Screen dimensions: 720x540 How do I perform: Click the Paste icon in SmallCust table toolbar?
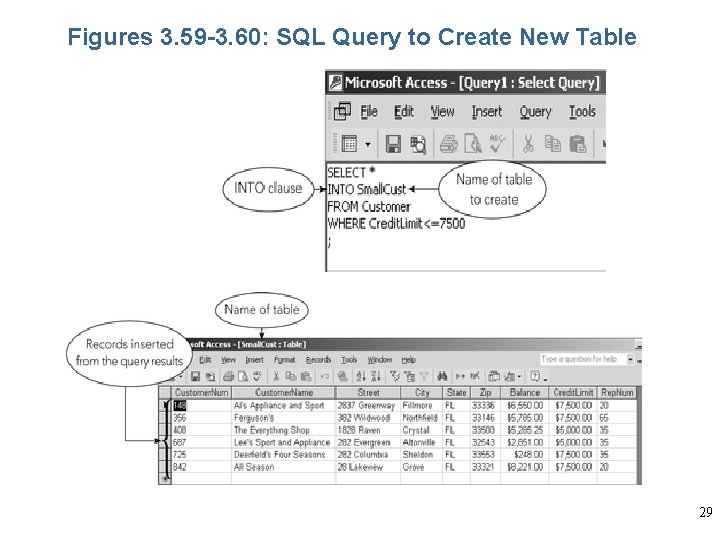point(305,377)
